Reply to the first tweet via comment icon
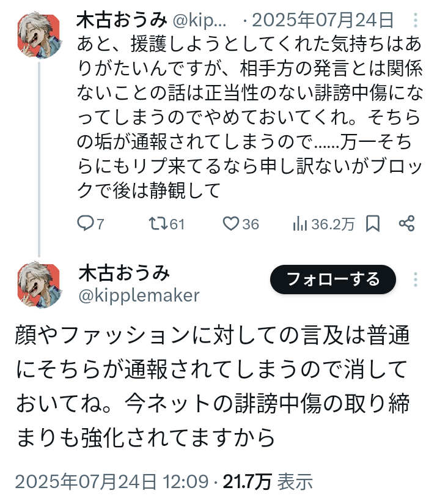The image size is (437, 504). pos(85,224)
